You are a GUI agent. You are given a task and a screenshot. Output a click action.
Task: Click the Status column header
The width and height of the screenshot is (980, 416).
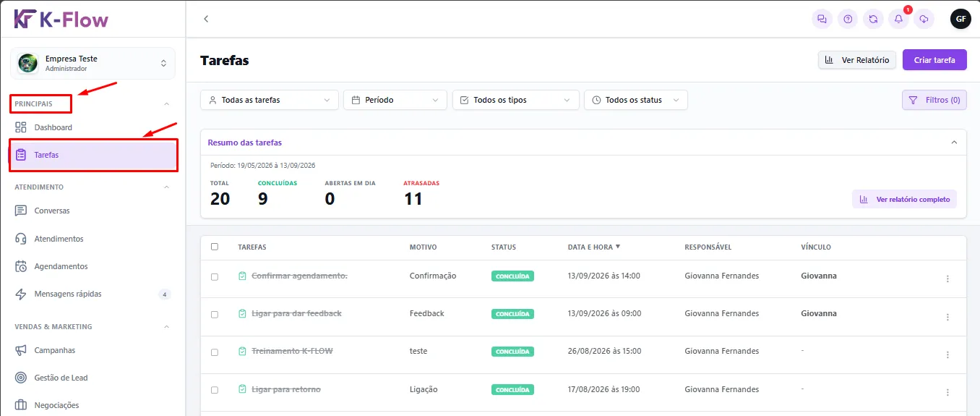coord(504,247)
